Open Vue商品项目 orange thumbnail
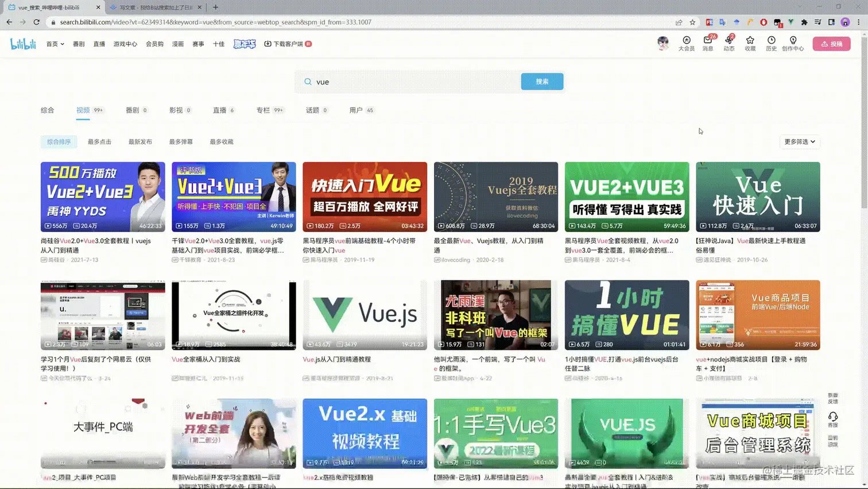 758,315
